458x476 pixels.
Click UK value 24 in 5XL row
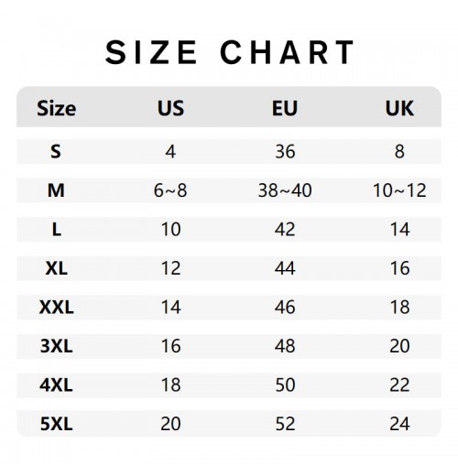[399, 424]
